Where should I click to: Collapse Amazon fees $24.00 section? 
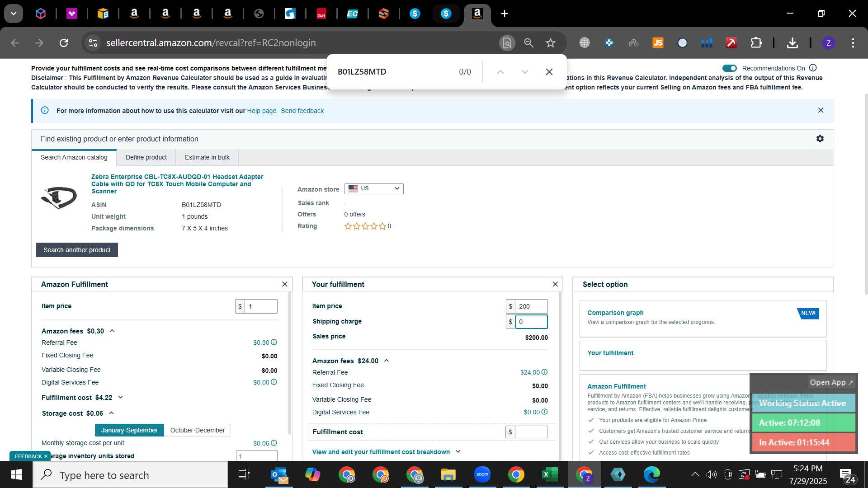click(387, 361)
